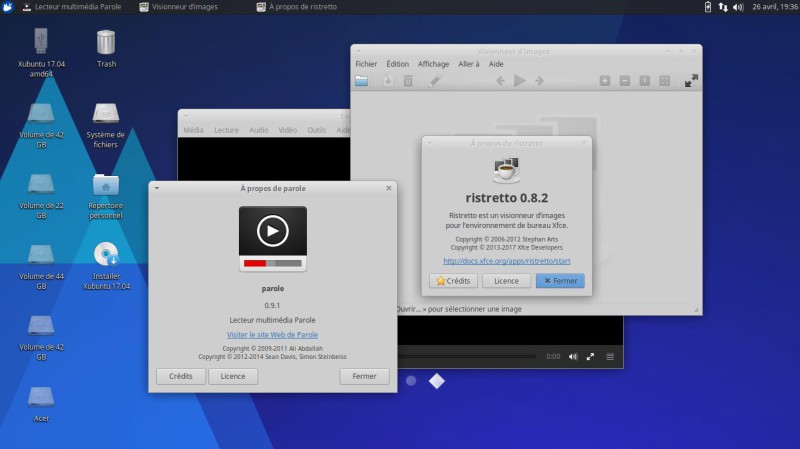Close the 'À propos de parole' dialog with X
This screenshot has height=449, width=800.
click(x=389, y=188)
